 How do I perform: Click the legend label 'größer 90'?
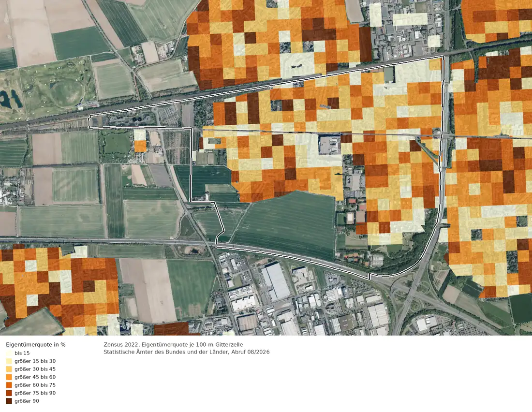[27, 401]
